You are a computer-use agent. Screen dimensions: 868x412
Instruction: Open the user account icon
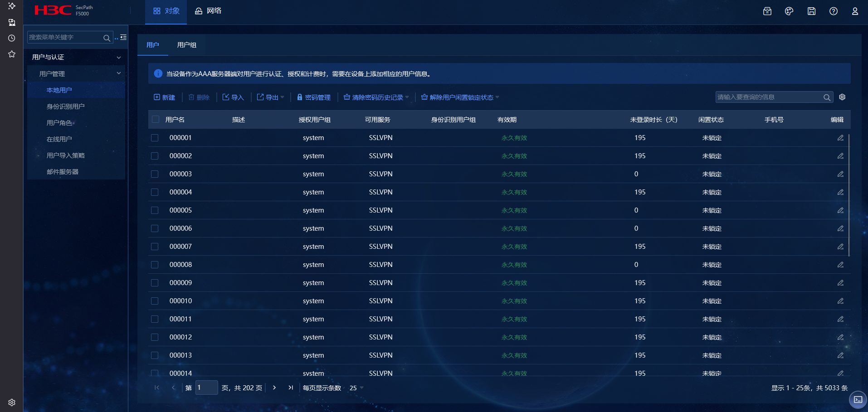click(855, 11)
